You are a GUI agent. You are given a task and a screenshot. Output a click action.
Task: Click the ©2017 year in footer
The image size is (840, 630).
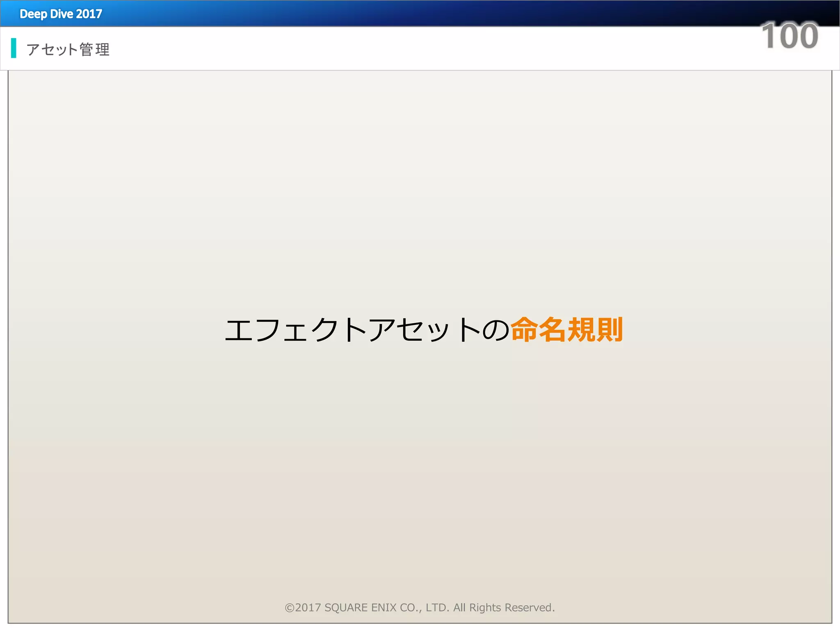[308, 608]
